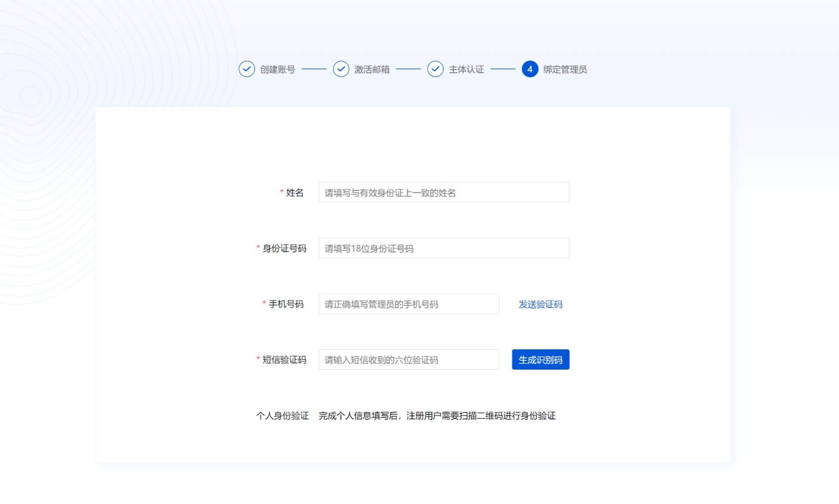The width and height of the screenshot is (839, 504).
Task: Click the 发送验证码 link
Action: 540,304
